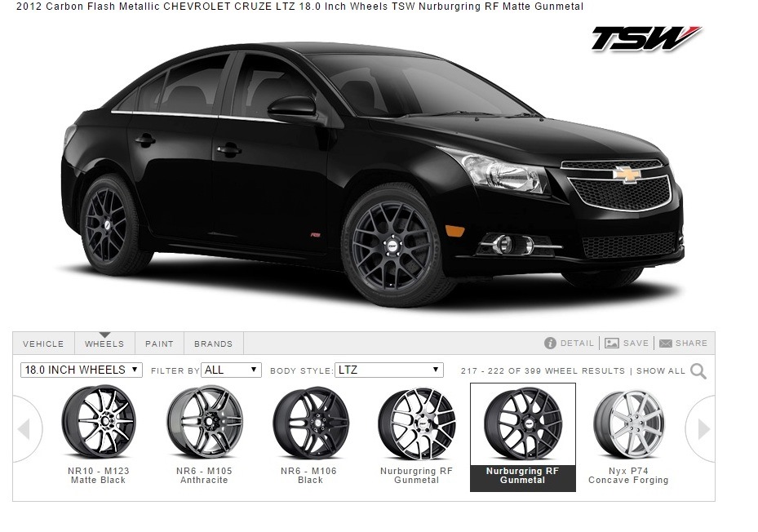This screenshot has width=758, height=532.
Task: Pick the NR6 - M105 Anthracite wheel
Action: pyautogui.click(x=204, y=434)
